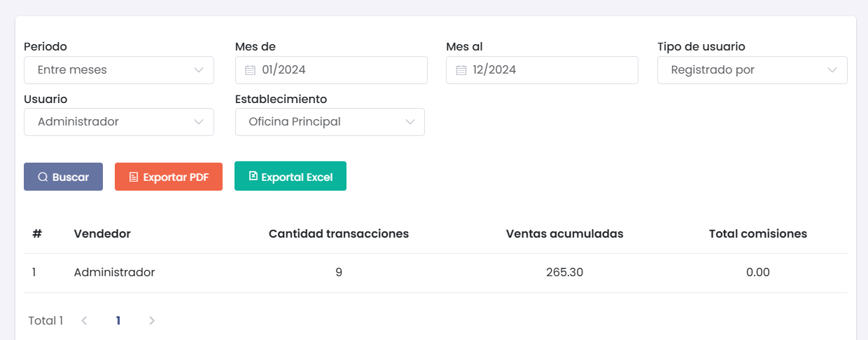The height and width of the screenshot is (340, 868).
Task: Open the Usuario dropdown set to Administrador
Action: [x=119, y=122]
